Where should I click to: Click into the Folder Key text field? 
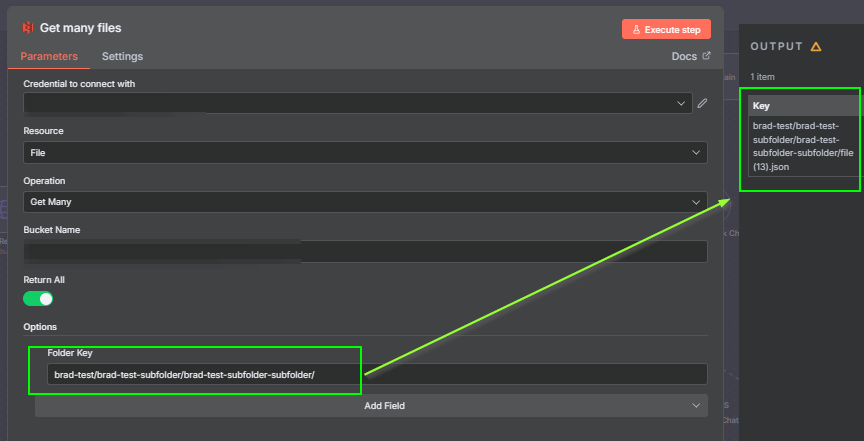377,374
